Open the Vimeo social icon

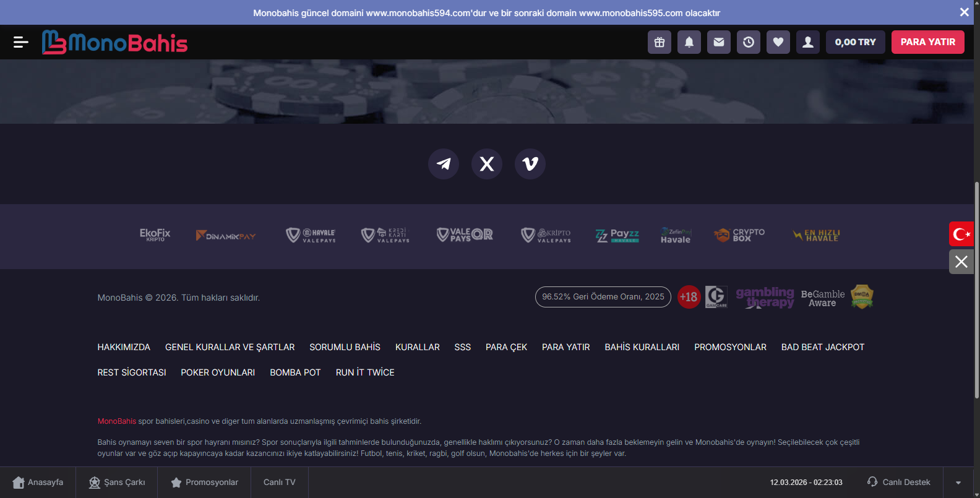pyautogui.click(x=530, y=164)
